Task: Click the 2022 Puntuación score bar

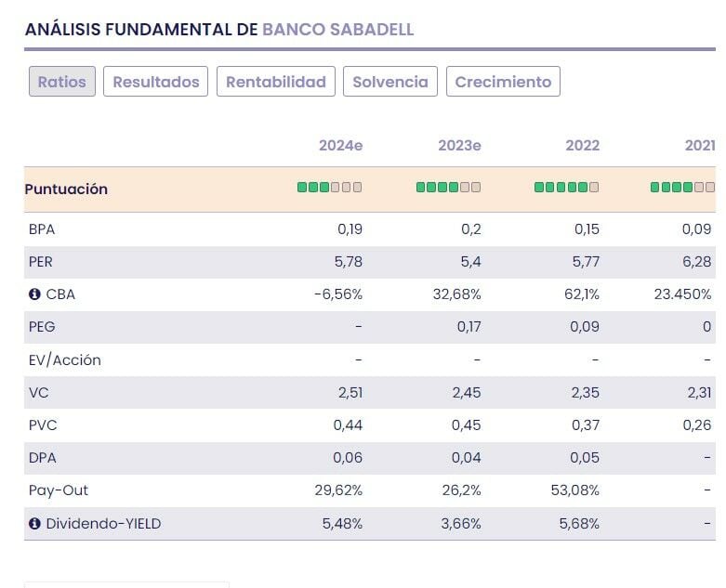Action: 566,188
